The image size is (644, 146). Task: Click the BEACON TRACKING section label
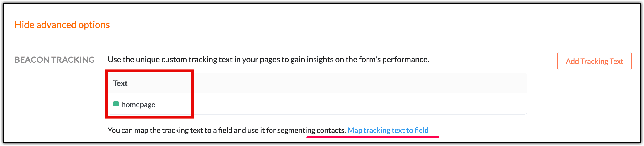[x=54, y=60]
